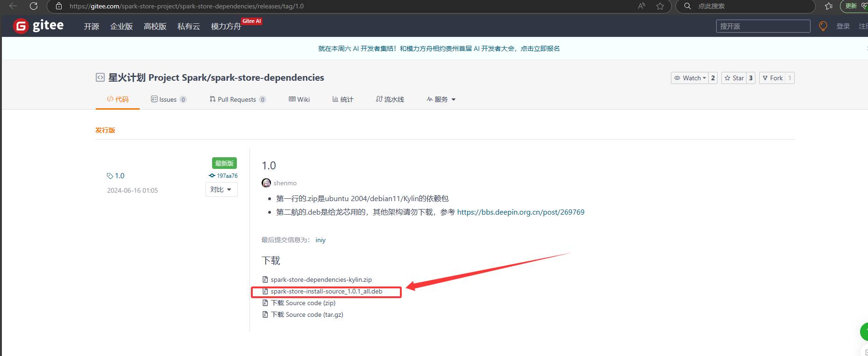Download Source code (zip)
The height and width of the screenshot is (356, 868).
pos(303,303)
